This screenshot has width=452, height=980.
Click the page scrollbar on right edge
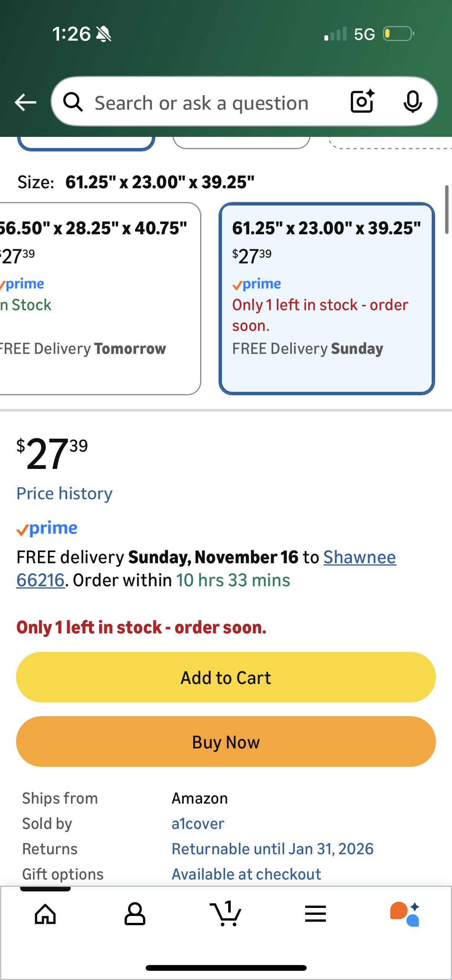click(x=446, y=209)
